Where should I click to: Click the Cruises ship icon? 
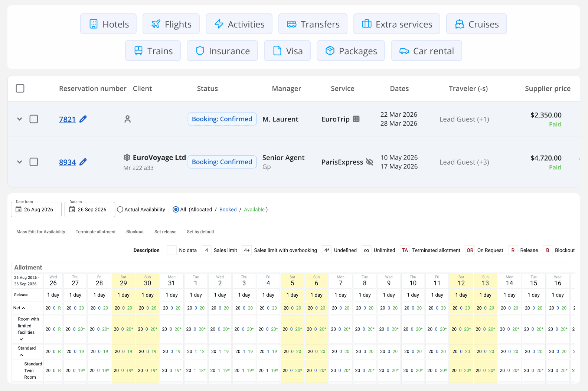pyautogui.click(x=460, y=24)
